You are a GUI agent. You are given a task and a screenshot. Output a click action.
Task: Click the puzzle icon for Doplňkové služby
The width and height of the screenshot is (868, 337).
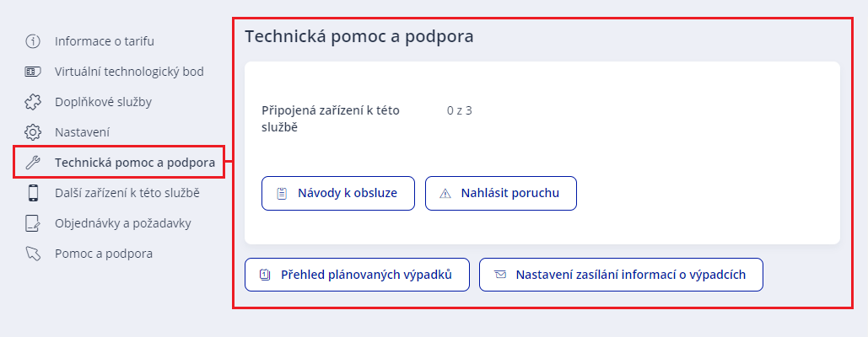coord(33,102)
